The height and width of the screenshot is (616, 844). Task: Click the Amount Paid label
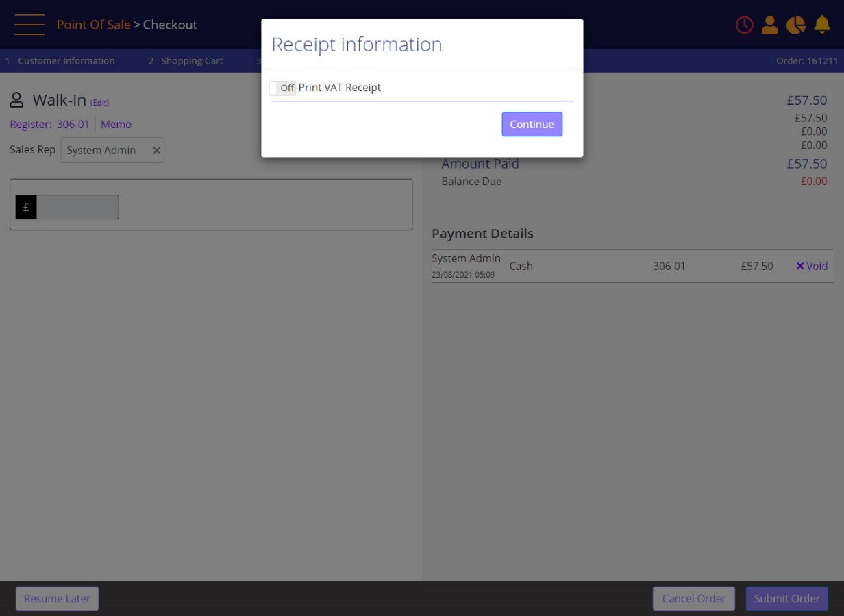tap(480, 164)
